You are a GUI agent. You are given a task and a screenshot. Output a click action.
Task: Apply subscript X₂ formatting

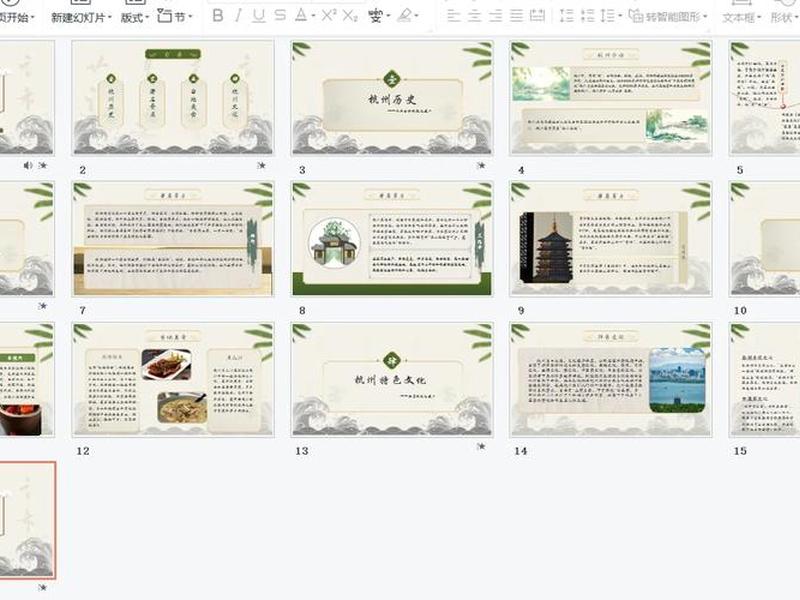[x=349, y=16]
